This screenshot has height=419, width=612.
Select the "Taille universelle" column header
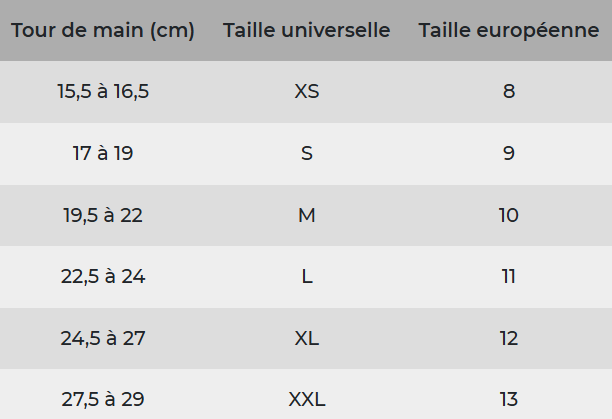coord(307,30)
